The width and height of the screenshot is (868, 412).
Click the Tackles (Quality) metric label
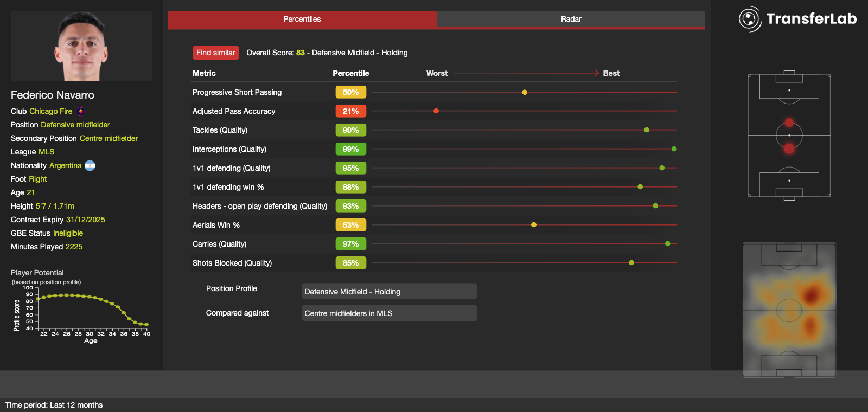click(220, 130)
